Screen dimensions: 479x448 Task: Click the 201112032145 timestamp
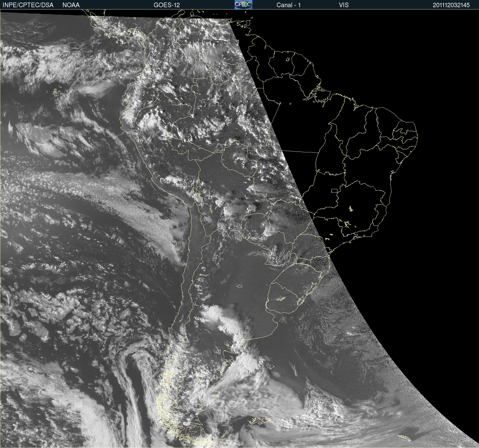451,5
